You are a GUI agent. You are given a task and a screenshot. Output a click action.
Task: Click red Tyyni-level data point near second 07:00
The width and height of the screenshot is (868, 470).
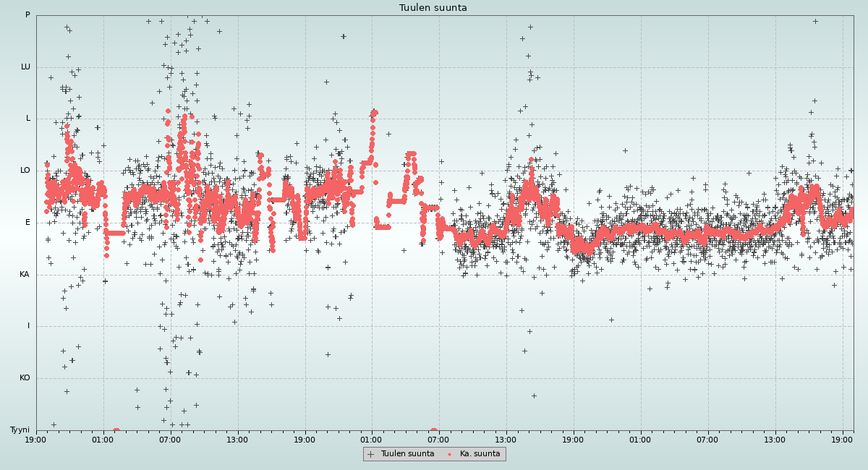point(434,430)
